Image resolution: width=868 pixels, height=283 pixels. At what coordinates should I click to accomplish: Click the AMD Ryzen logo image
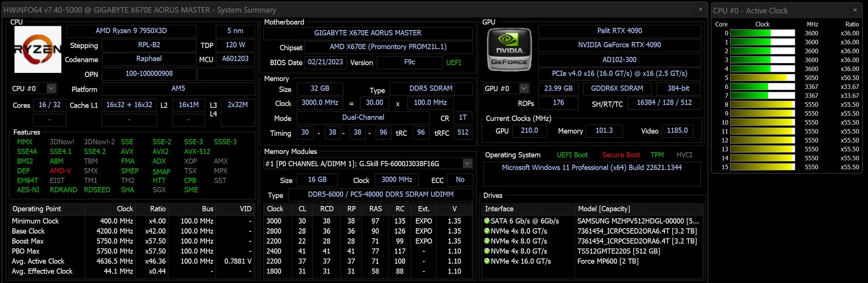pos(38,49)
